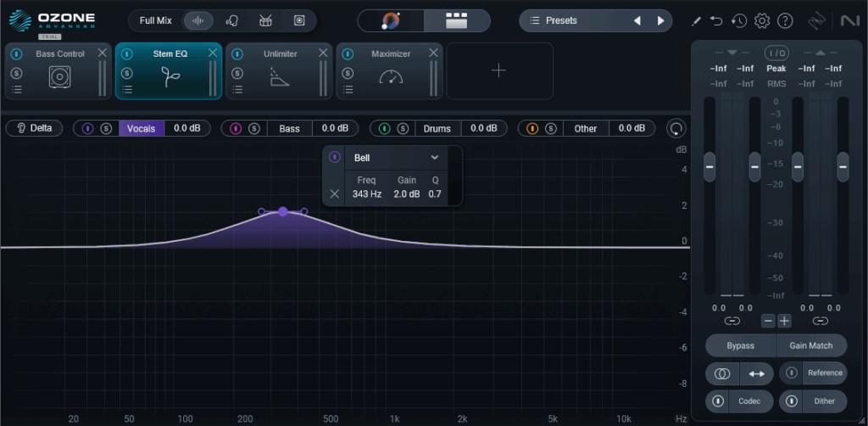The image size is (868, 426).
Task: Click the Help question mark icon
Action: [x=785, y=20]
